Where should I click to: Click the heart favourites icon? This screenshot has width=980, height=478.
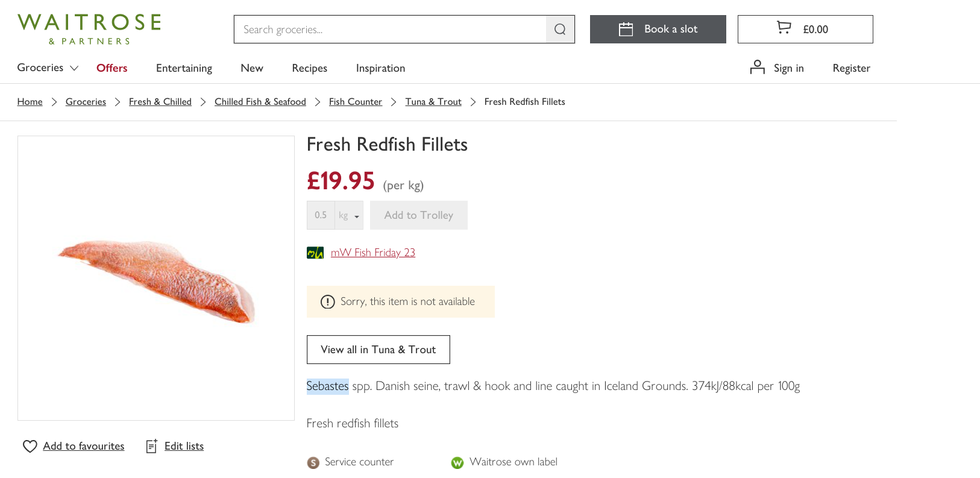(30, 446)
